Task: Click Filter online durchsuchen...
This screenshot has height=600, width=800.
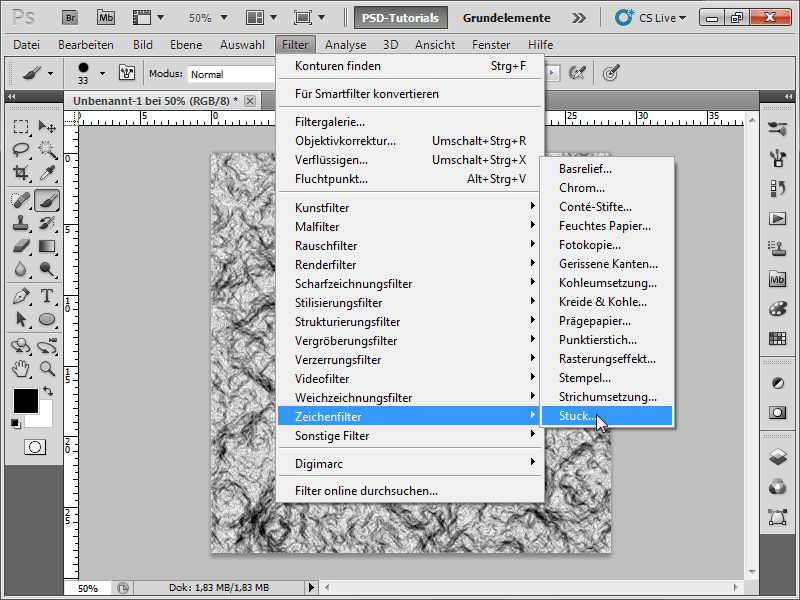Action: pyautogui.click(x=410, y=491)
